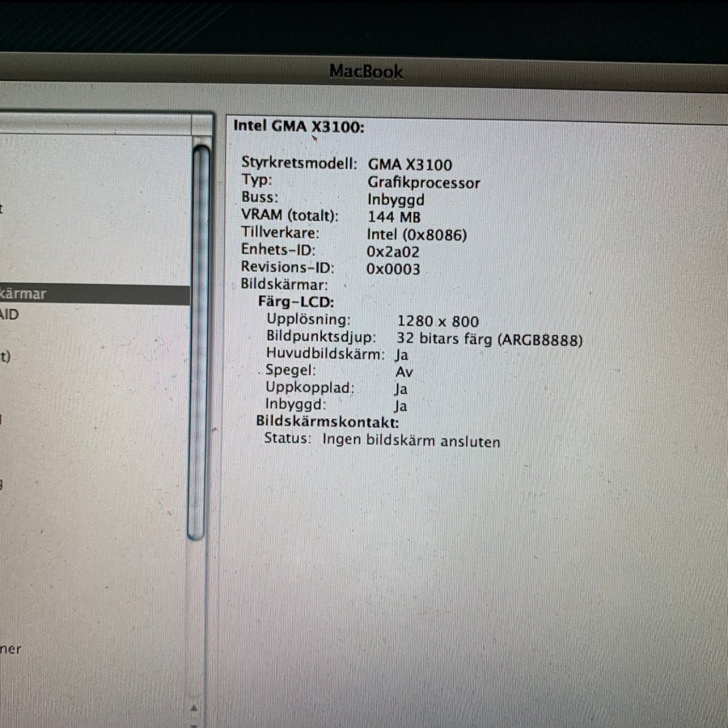Click the "Typ:" label

[256, 180]
